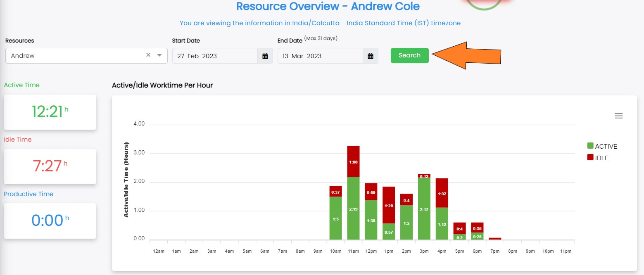The width and height of the screenshot is (644, 275).
Task: Click the green ACTIVE legend color square
Action: point(590,146)
